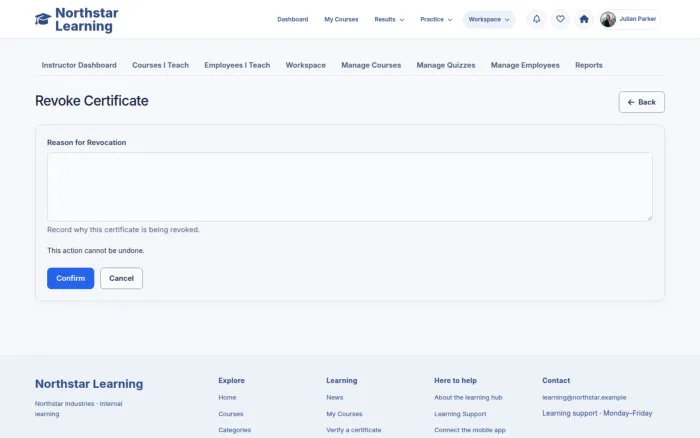The height and width of the screenshot is (438, 700).
Task: Cancel the revocation
Action: pos(121,278)
